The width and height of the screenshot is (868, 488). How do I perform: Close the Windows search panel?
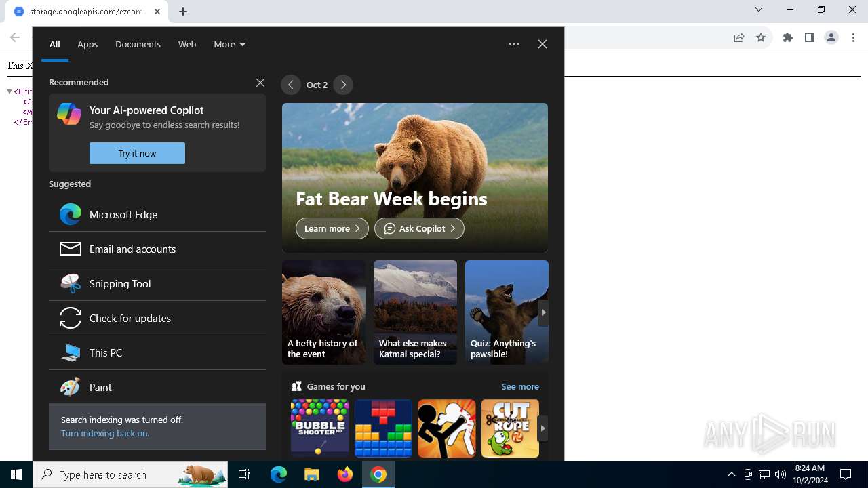click(x=542, y=44)
